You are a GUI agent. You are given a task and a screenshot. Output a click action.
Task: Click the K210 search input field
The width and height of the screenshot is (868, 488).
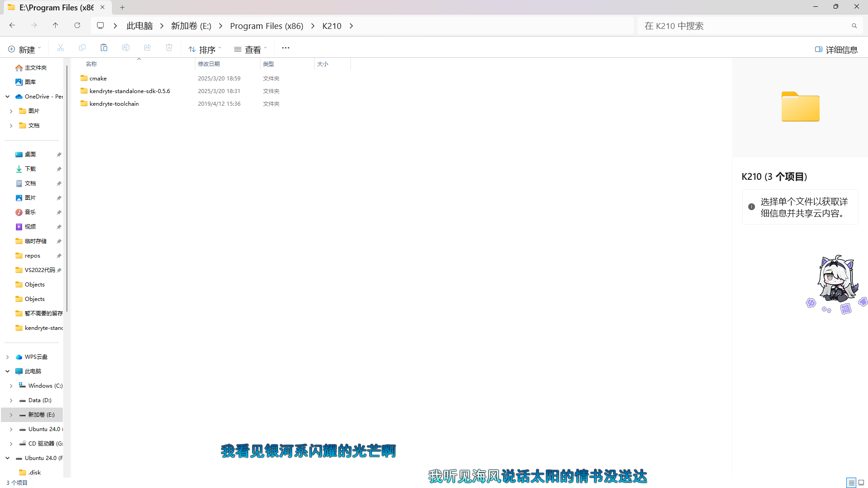tap(741, 26)
